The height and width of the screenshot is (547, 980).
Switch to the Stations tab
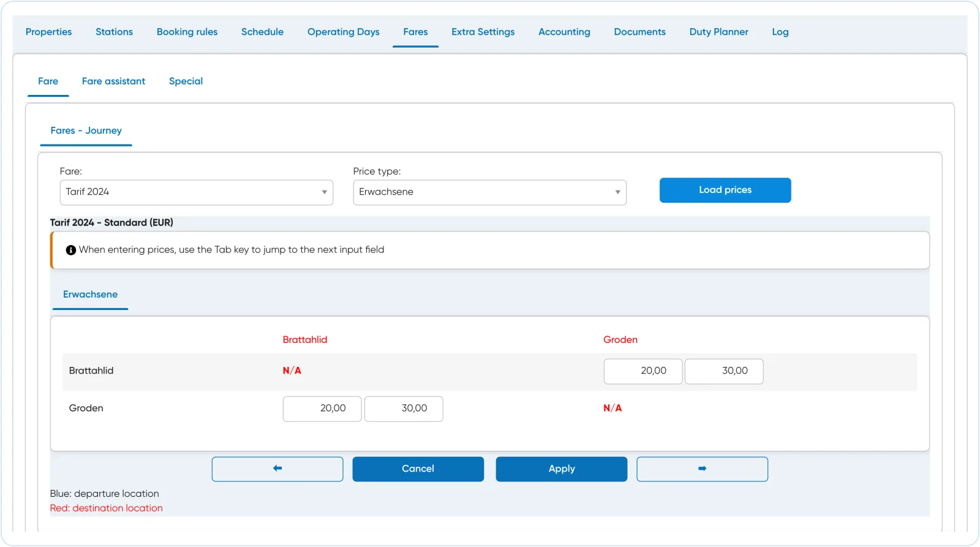(114, 32)
